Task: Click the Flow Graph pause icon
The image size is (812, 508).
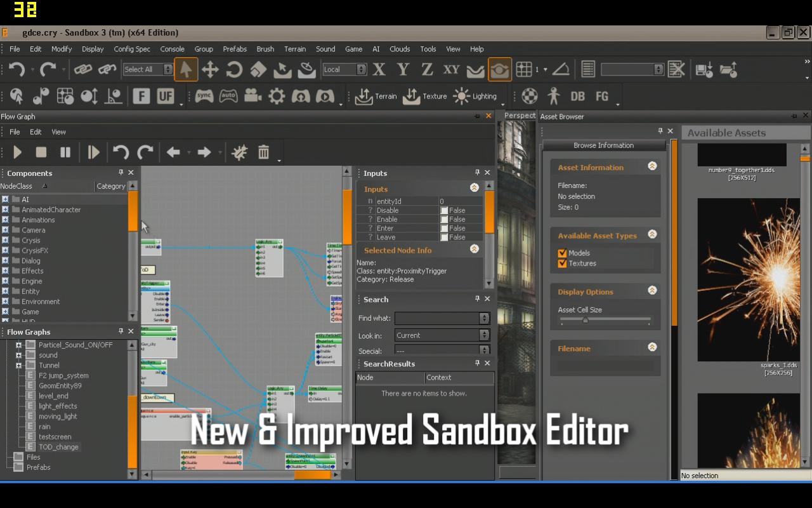Action: (x=65, y=152)
